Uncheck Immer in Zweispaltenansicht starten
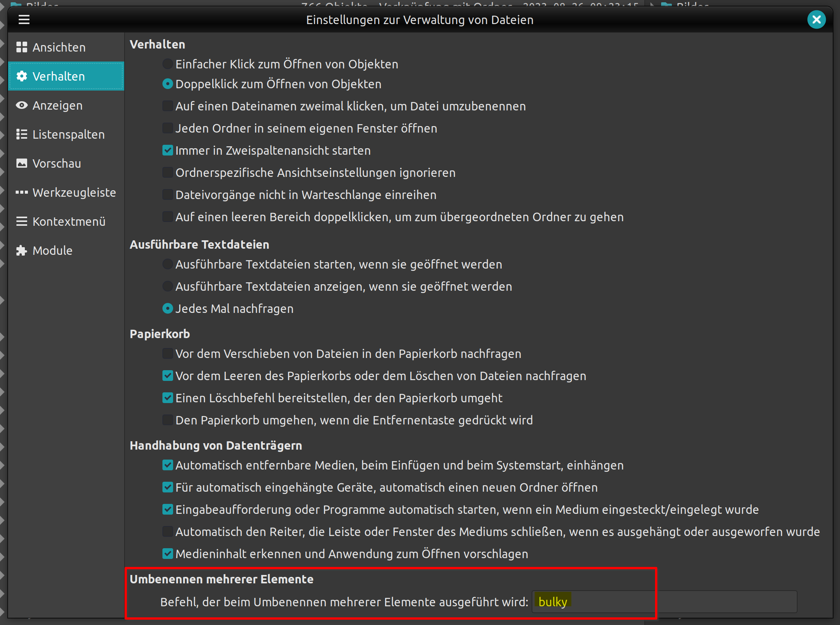Image resolution: width=840 pixels, height=625 pixels. (x=167, y=150)
